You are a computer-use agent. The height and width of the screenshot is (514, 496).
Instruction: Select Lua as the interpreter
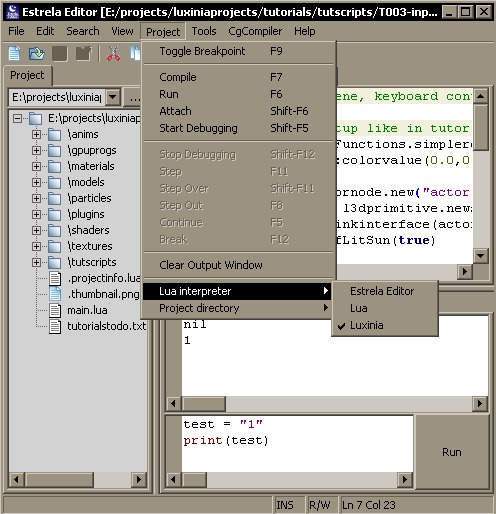[x=385, y=308]
